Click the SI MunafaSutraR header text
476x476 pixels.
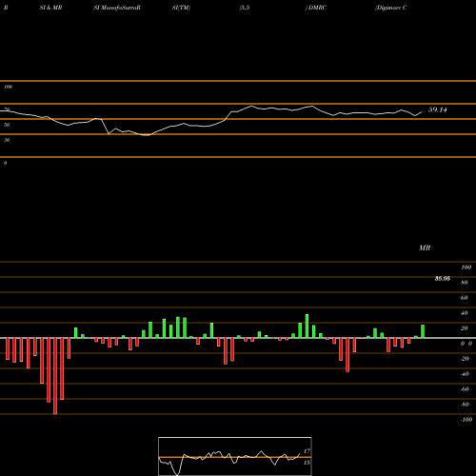pyautogui.click(x=117, y=8)
